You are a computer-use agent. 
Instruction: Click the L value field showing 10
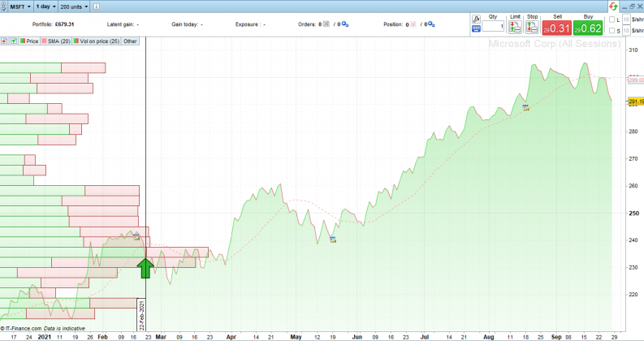pyautogui.click(x=626, y=19)
